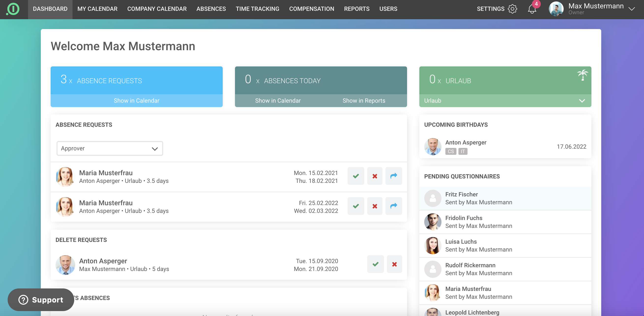This screenshot has height=316, width=644.
Task: Reject Maria Musterfrau's 25.02.2022 request
Action: click(x=375, y=206)
